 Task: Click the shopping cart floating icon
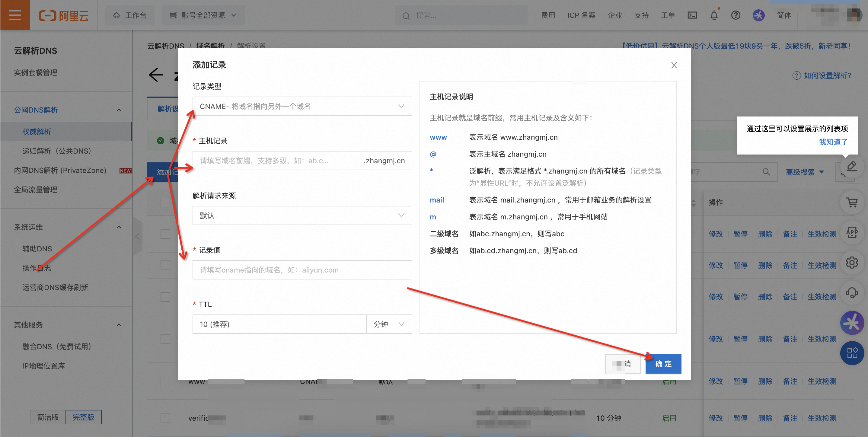pyautogui.click(x=852, y=203)
